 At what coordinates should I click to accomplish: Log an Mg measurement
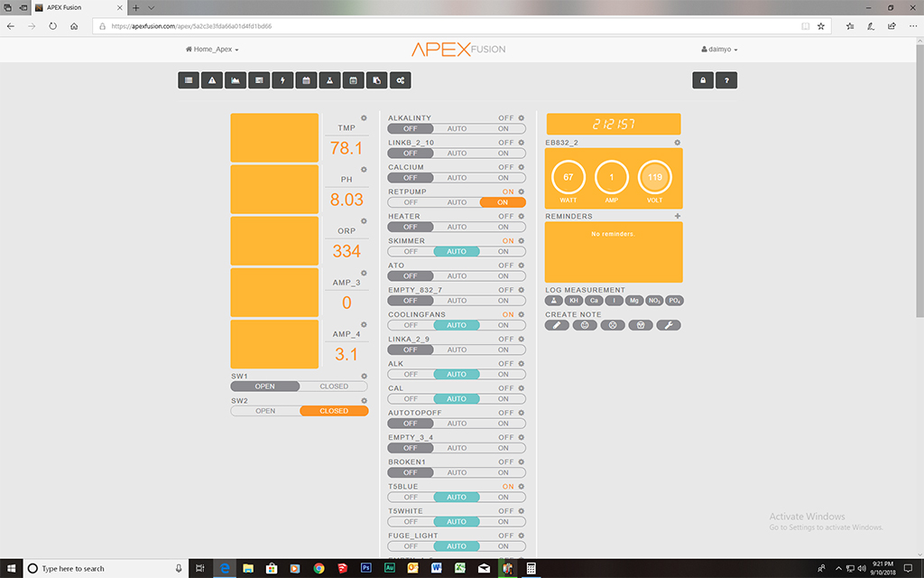click(x=634, y=301)
